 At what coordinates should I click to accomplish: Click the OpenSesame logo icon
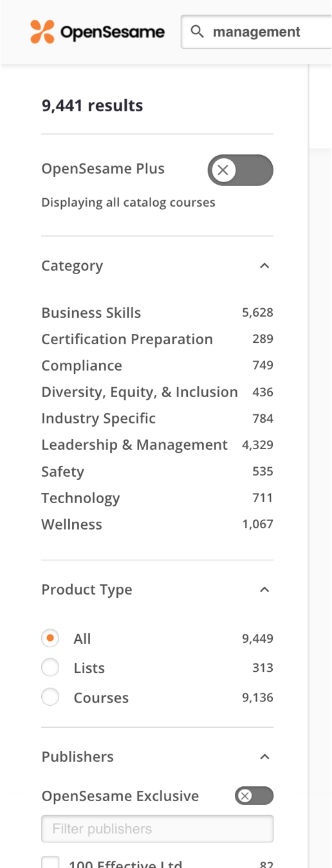(42, 32)
